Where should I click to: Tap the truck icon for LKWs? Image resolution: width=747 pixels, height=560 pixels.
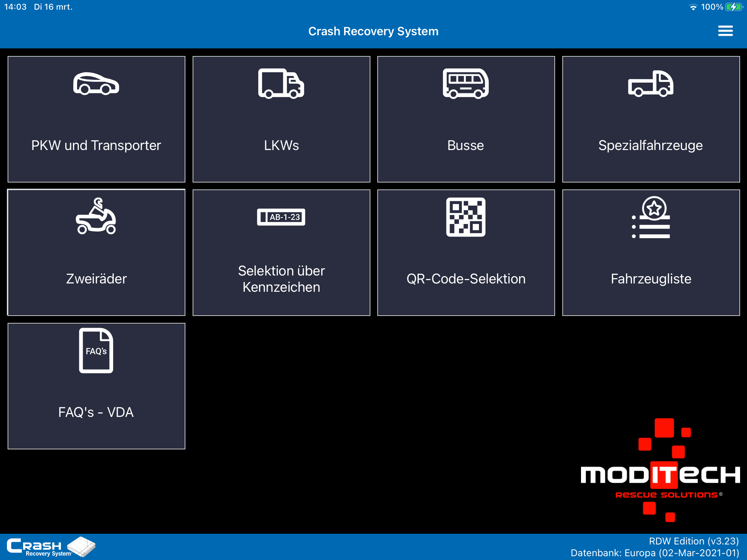click(x=281, y=83)
